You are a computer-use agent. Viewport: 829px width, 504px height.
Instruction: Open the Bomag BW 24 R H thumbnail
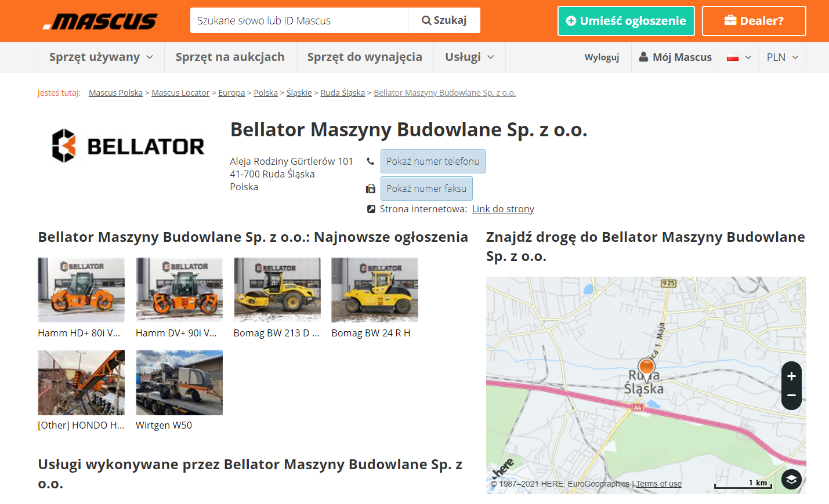tap(375, 290)
